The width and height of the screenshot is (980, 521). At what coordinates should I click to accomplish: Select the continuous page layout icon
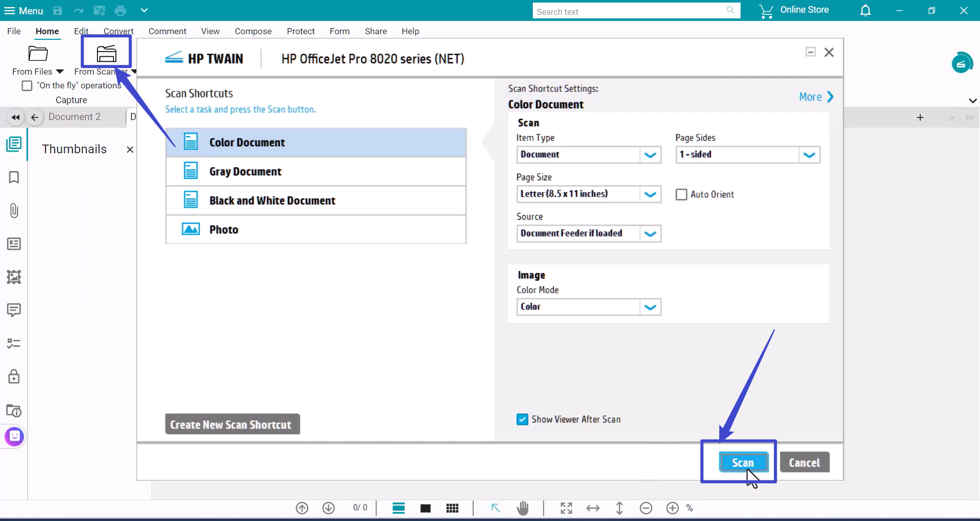tap(399, 508)
